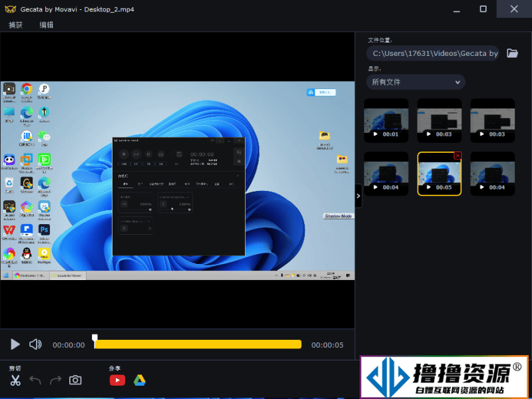Share video to Google Drive

pyautogui.click(x=139, y=380)
